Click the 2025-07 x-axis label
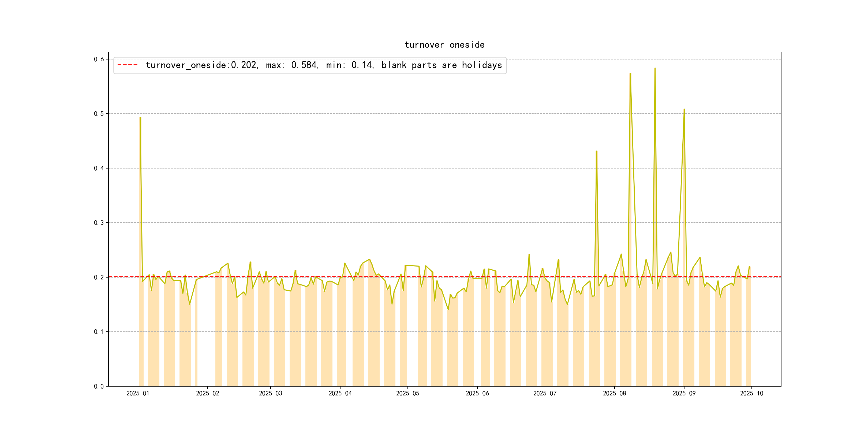This screenshot has height=434, width=868. (545, 393)
